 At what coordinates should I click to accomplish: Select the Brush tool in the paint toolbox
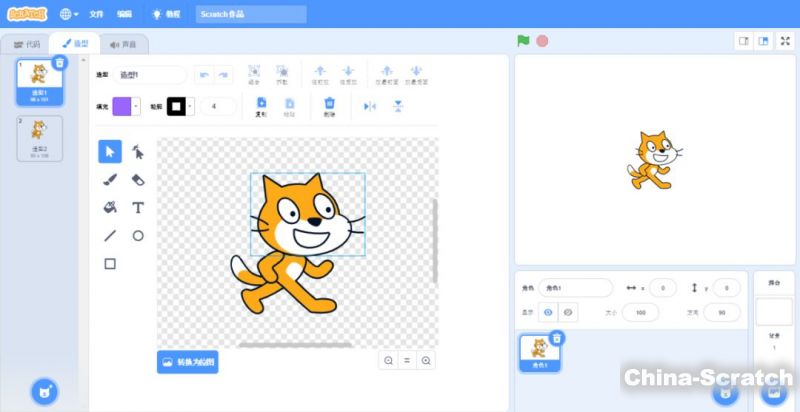click(x=110, y=180)
